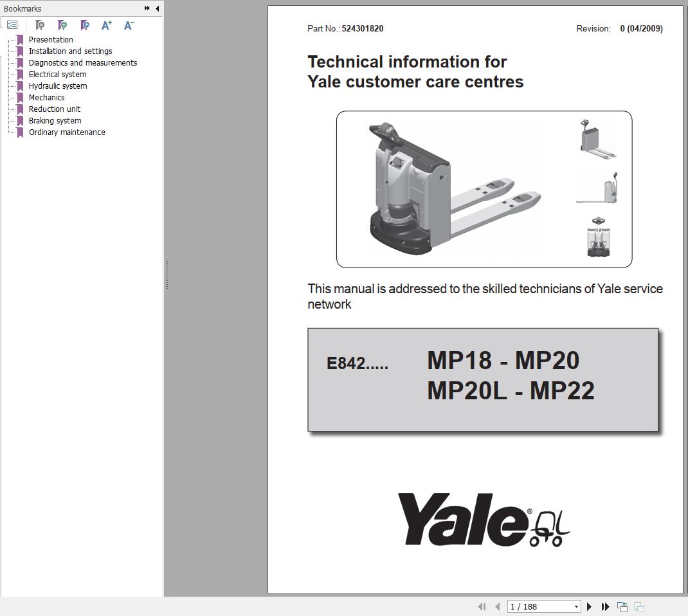Click the purple bookmark icon beside Mechanics
688x616 pixels.
coord(20,97)
